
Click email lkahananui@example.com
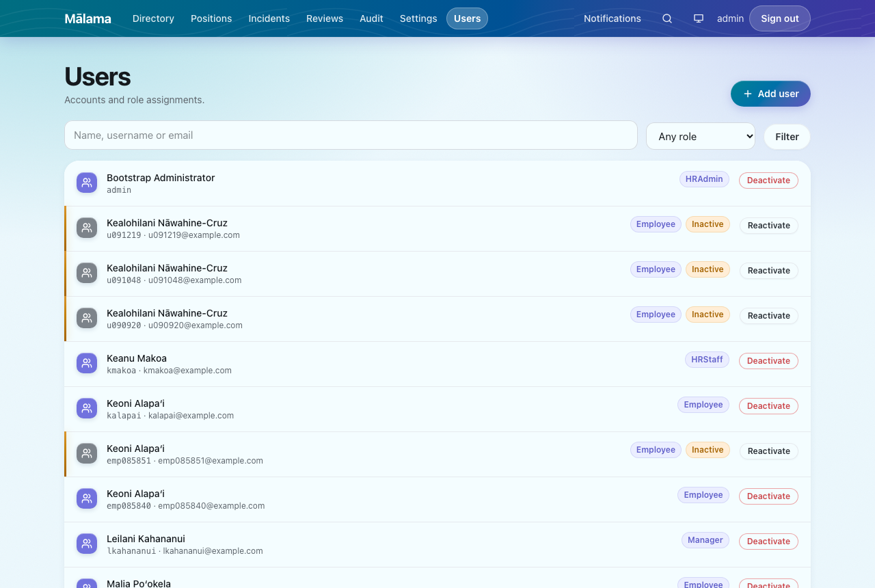[x=213, y=551]
